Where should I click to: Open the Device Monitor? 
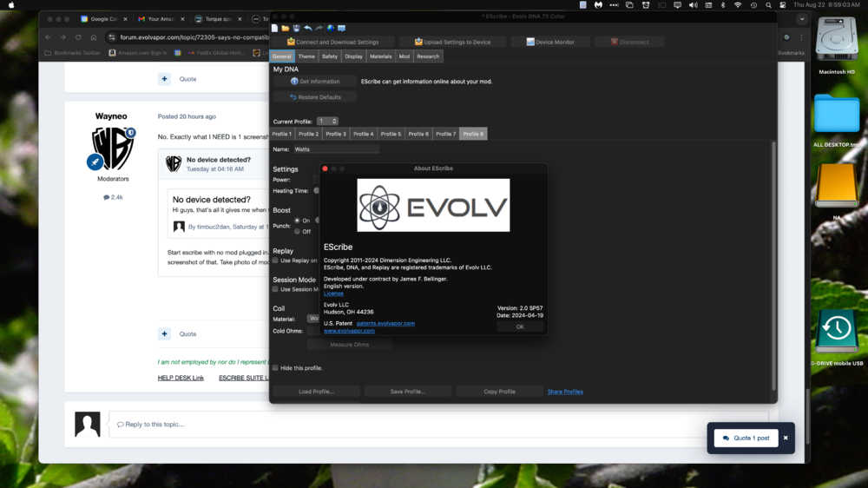[550, 42]
